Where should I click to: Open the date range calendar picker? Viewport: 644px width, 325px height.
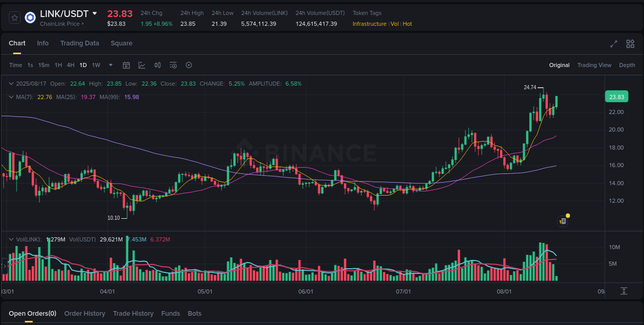126,65
